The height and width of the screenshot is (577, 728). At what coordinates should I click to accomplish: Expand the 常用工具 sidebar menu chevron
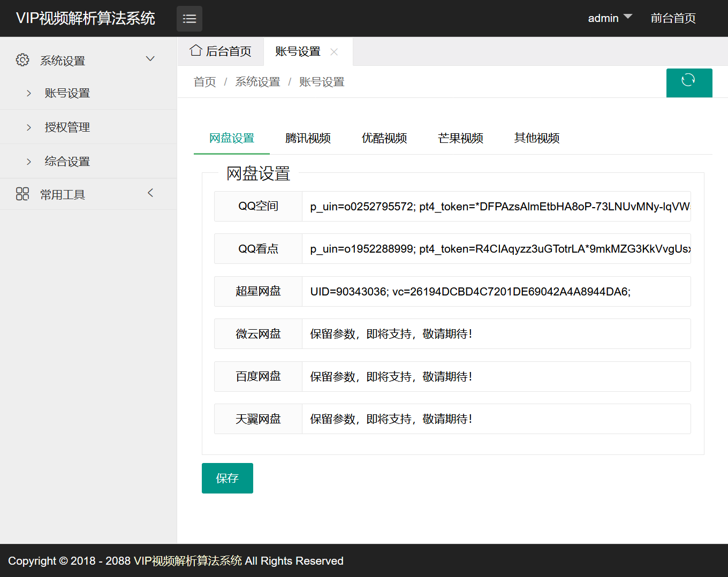tap(150, 193)
